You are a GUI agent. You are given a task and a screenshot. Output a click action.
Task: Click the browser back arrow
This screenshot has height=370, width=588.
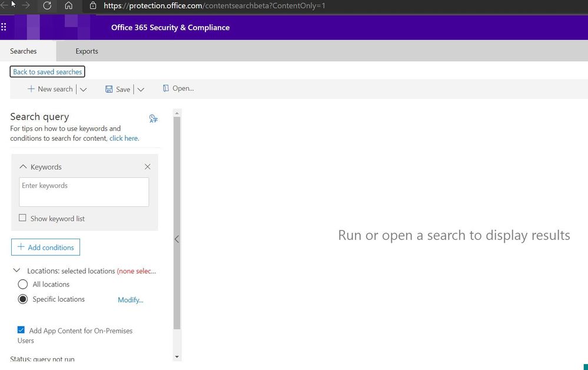coord(5,5)
